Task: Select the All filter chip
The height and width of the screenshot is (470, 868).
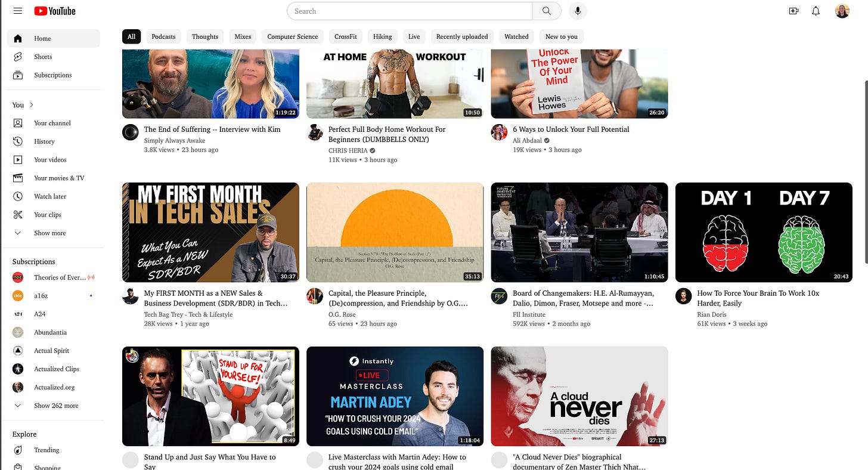Action: [x=131, y=36]
